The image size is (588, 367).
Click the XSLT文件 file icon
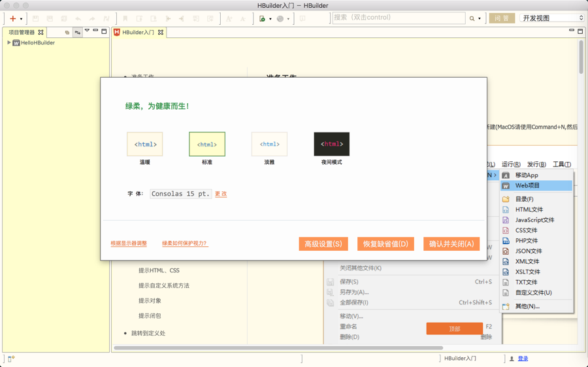[x=506, y=272]
